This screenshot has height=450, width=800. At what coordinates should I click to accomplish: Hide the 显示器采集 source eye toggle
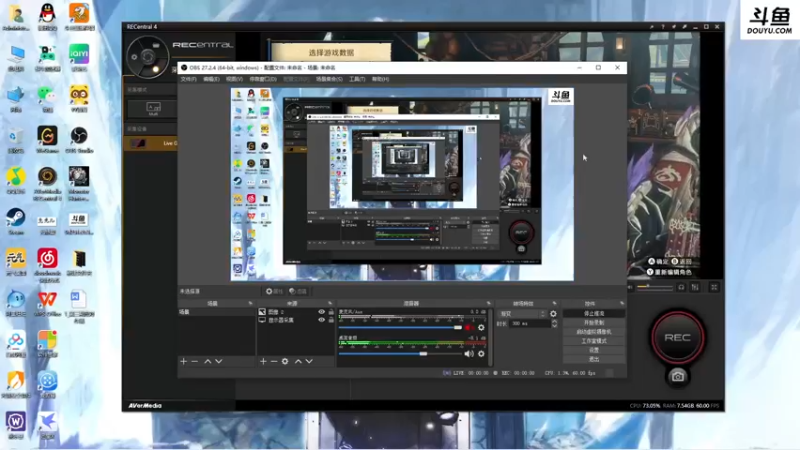[321, 320]
